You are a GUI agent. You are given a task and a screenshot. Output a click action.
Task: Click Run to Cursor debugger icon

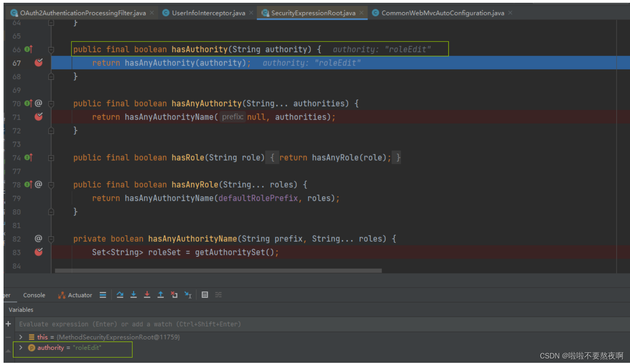pyautogui.click(x=188, y=295)
